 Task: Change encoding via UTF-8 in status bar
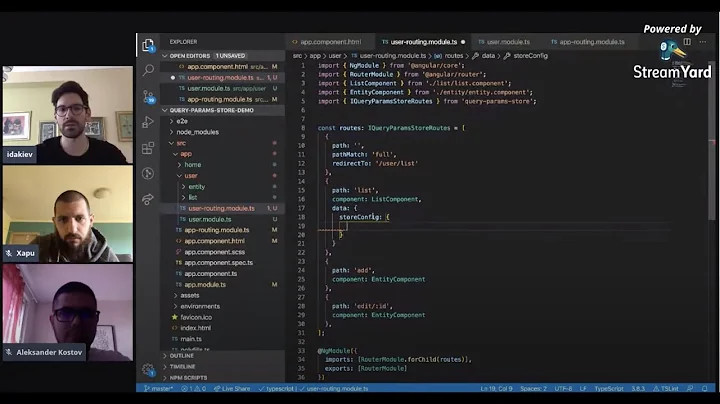coord(563,388)
